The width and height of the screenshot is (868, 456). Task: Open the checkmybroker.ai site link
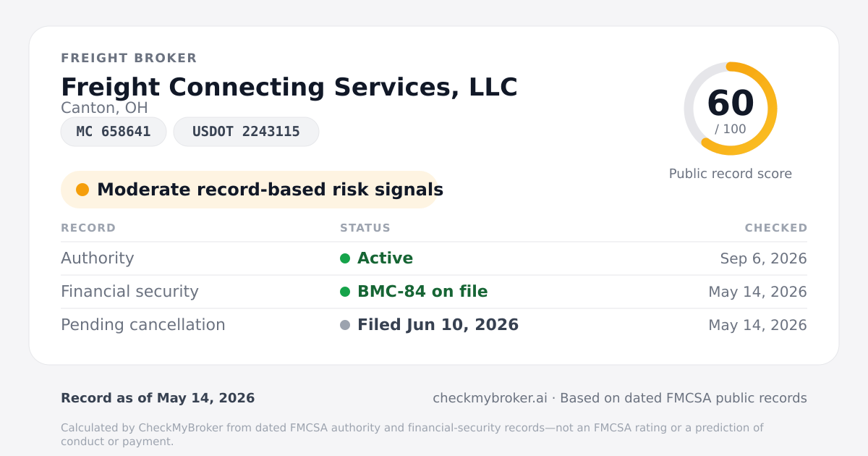490,398
